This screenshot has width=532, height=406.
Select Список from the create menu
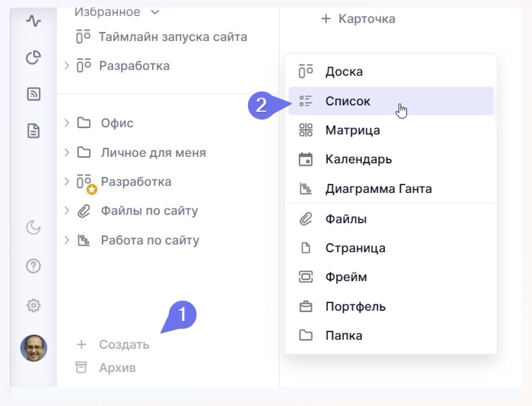347,101
